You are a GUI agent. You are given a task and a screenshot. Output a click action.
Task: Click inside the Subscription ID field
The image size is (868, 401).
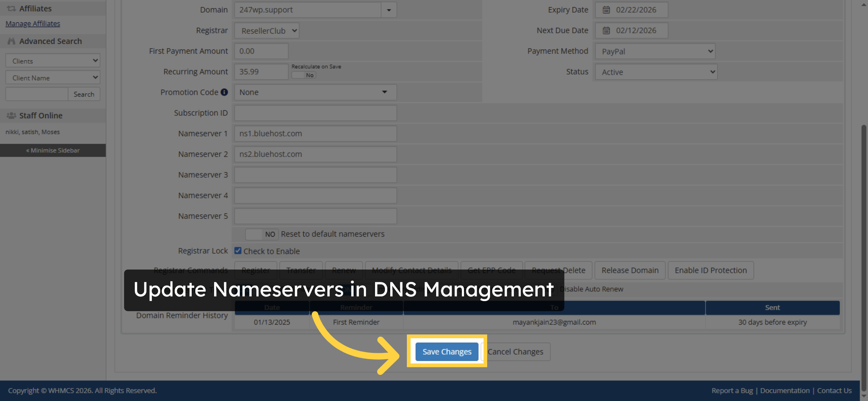(x=315, y=113)
